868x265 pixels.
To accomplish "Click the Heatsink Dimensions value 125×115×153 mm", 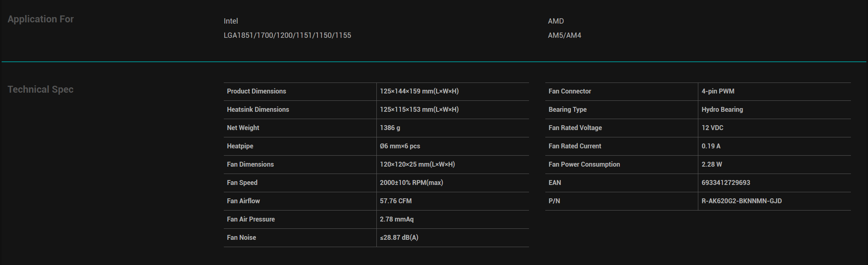I will (x=419, y=110).
